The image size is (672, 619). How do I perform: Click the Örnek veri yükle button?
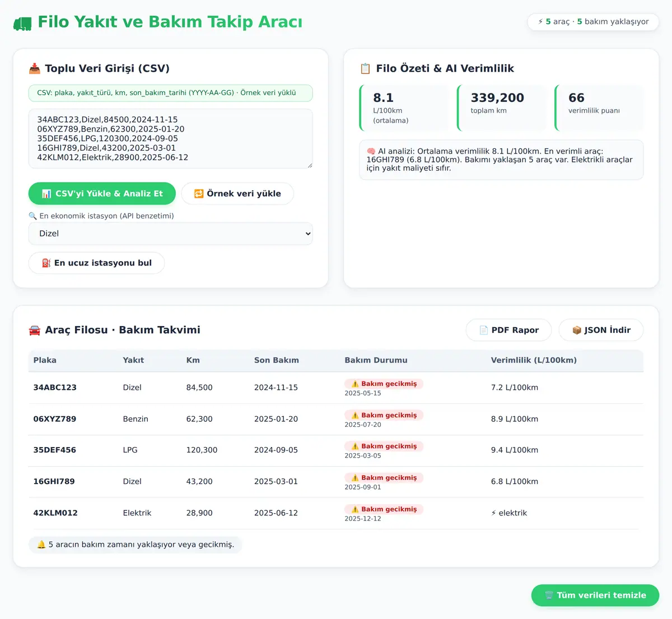(237, 194)
